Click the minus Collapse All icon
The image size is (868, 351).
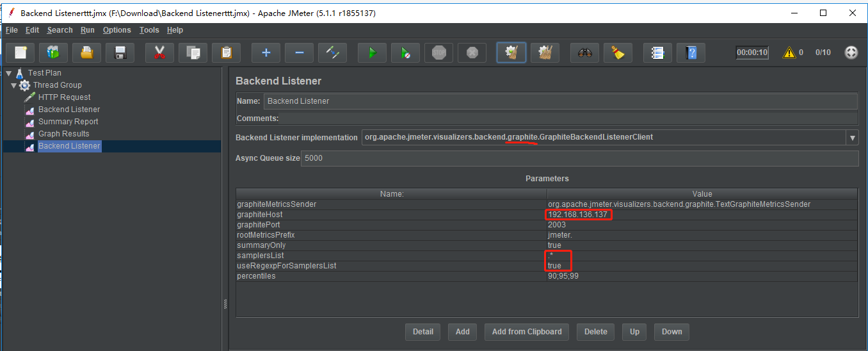tap(300, 53)
